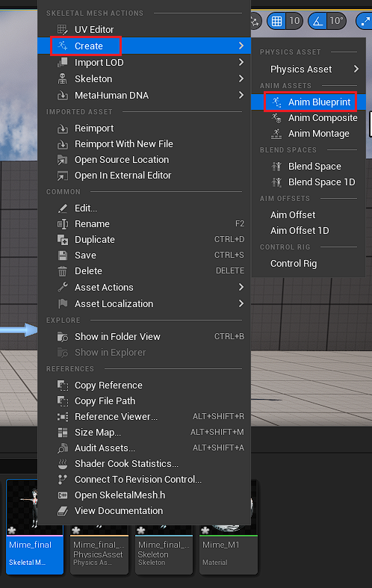Click the Size Map icon
Screen dimensions: 372x588
pos(62,433)
